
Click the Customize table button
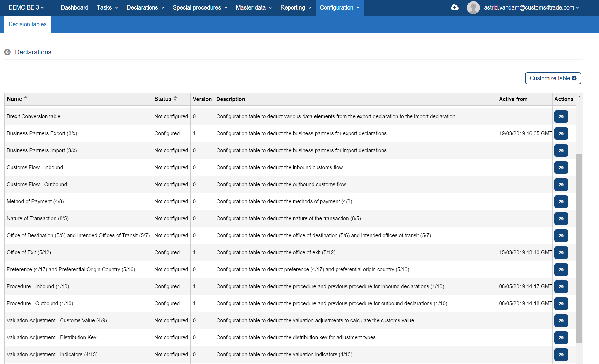(x=553, y=78)
